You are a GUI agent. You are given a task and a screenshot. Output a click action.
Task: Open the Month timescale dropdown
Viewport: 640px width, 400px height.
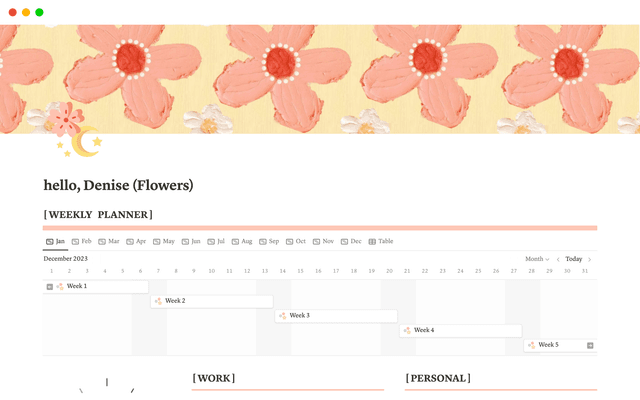(x=537, y=259)
